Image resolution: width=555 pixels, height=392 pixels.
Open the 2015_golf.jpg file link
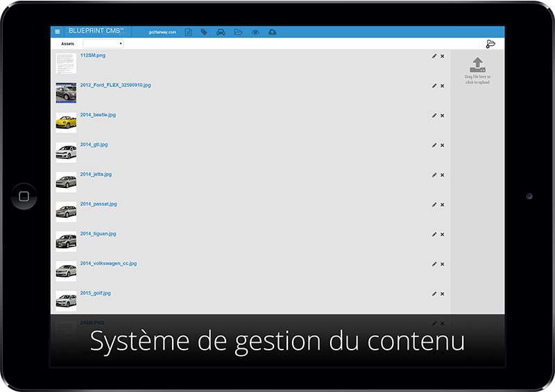click(96, 293)
